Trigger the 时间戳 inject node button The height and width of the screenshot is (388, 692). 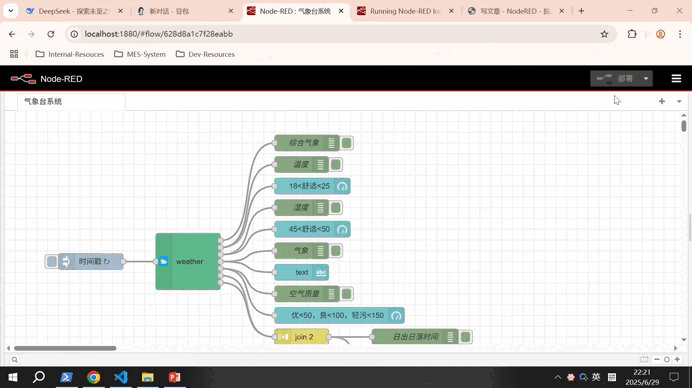click(52, 261)
